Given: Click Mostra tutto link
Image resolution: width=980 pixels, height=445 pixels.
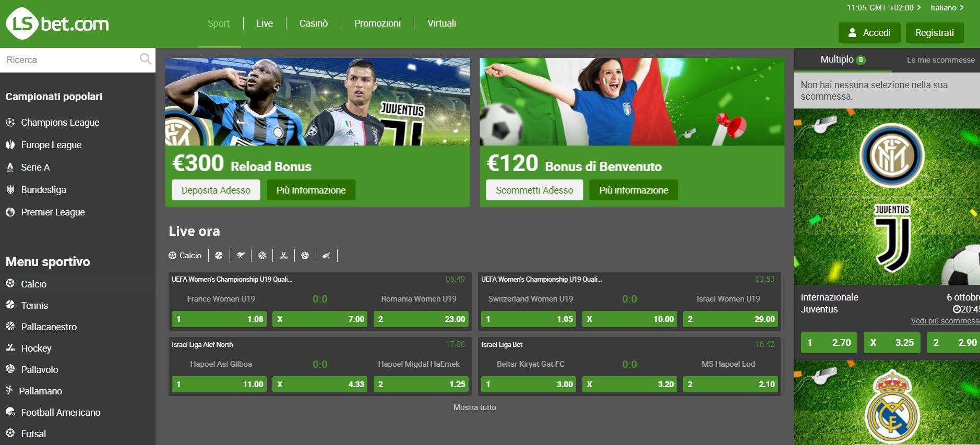Looking at the screenshot, I should (474, 407).
